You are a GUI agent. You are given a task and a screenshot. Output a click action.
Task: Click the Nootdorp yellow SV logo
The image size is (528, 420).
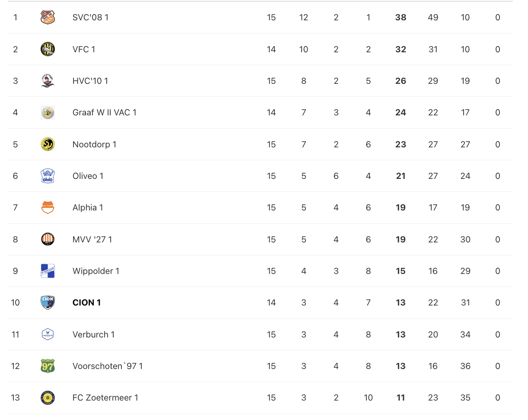48,144
